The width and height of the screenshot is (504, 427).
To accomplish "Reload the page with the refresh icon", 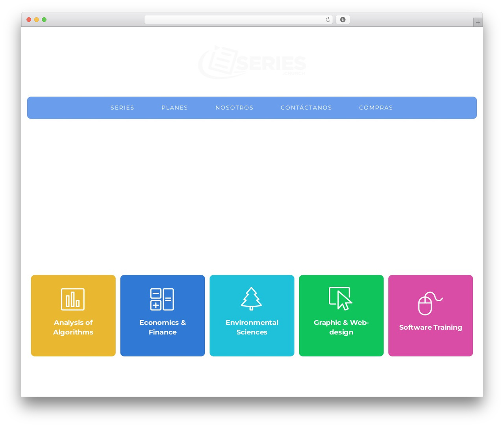I will coord(328,20).
